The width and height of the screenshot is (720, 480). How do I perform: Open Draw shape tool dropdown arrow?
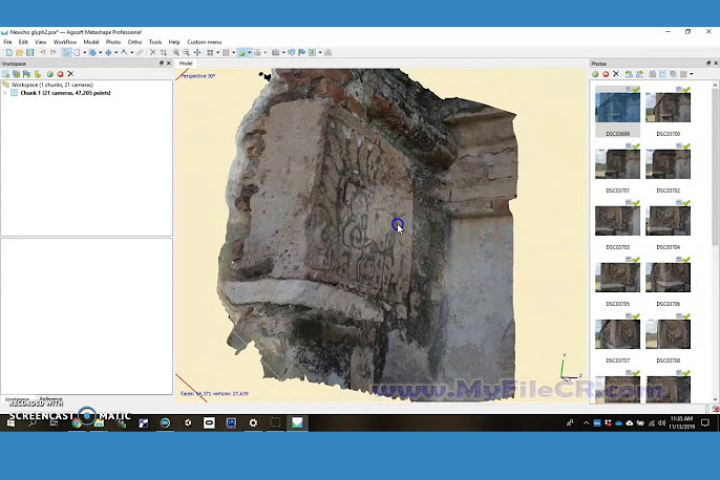click(132, 53)
